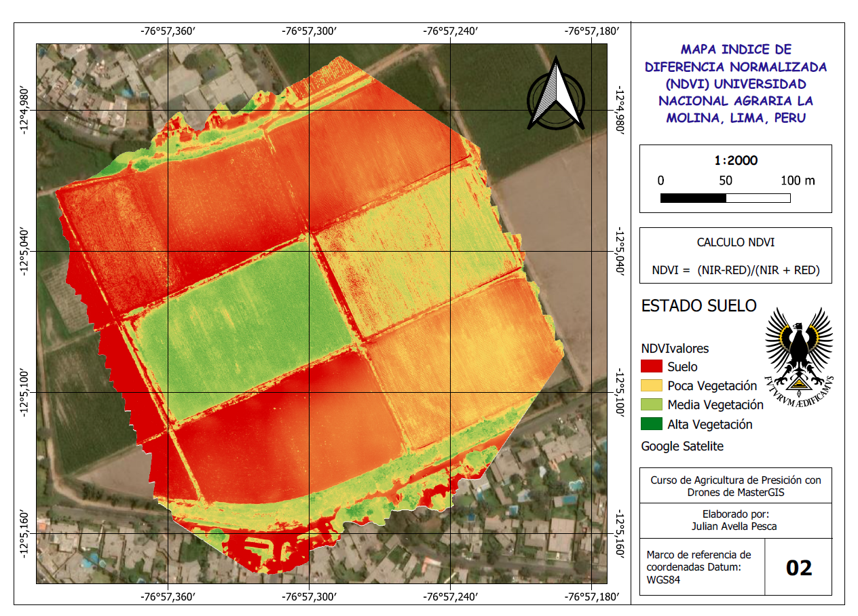Select the map title text block

(x=736, y=83)
